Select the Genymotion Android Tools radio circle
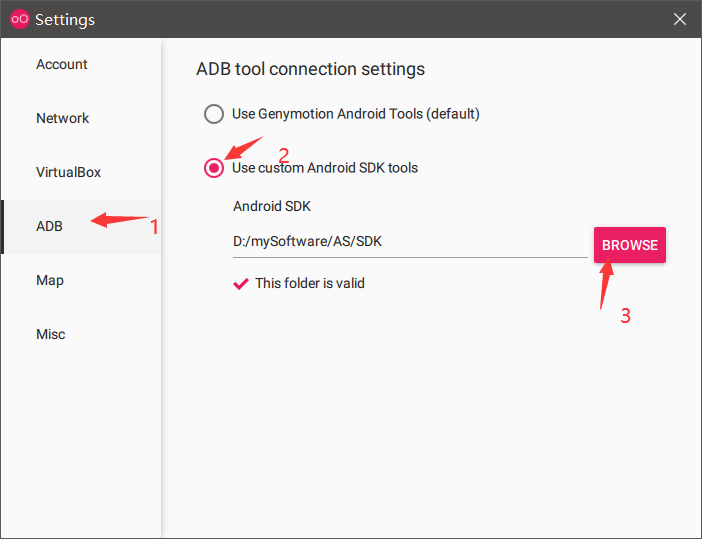Viewport: 702px width, 539px height. click(x=214, y=114)
